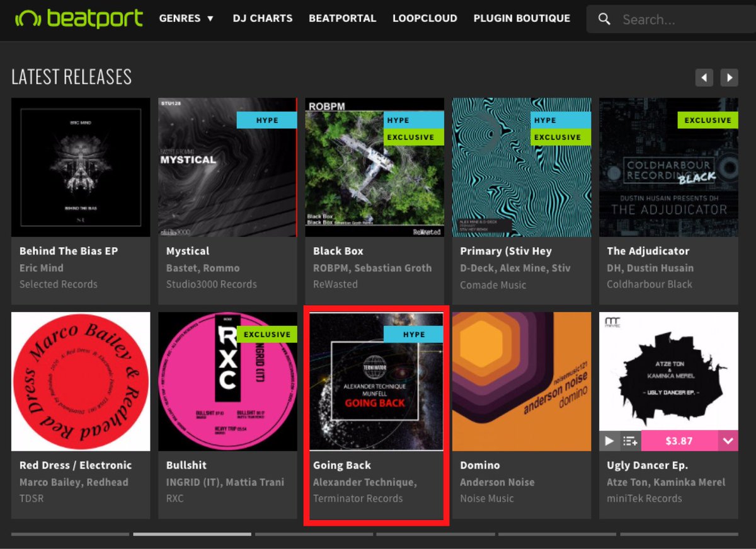
Task: Open the Mystical release cover
Action: [227, 167]
